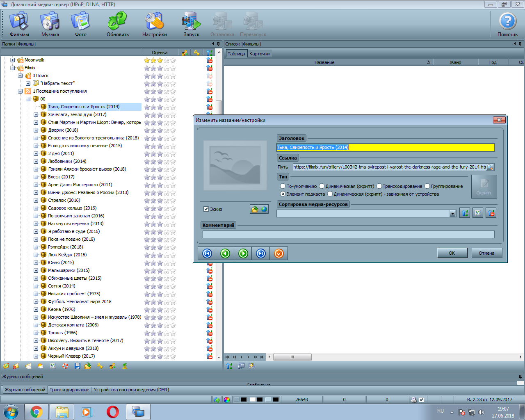Click the browse icon next to path field
Screen dimensions: 525x420
pyautogui.click(x=490, y=167)
